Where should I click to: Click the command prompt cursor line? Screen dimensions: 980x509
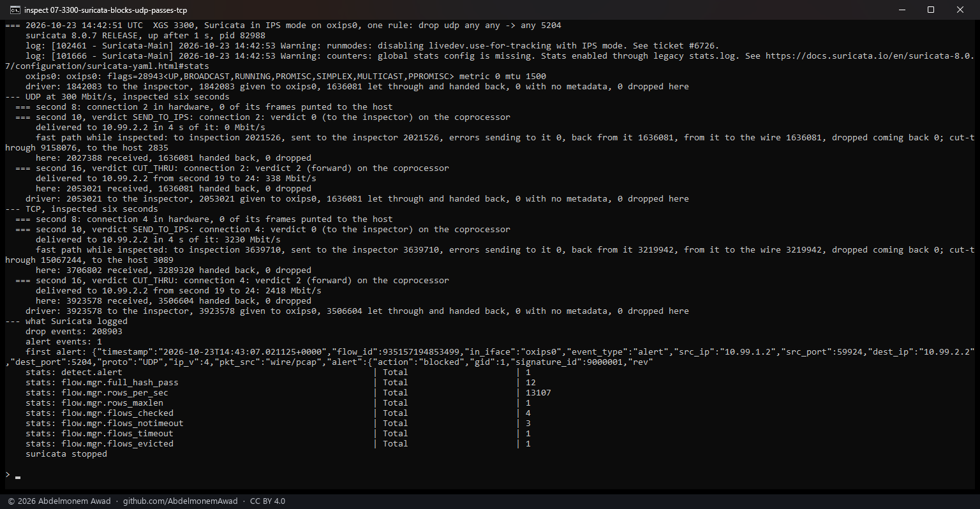[13, 475]
